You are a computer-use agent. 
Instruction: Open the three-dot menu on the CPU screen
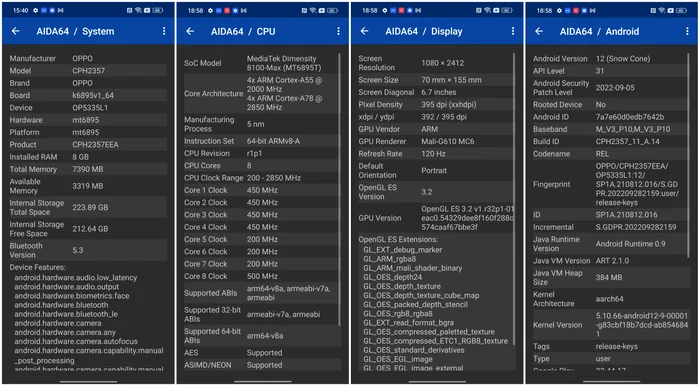(x=338, y=31)
